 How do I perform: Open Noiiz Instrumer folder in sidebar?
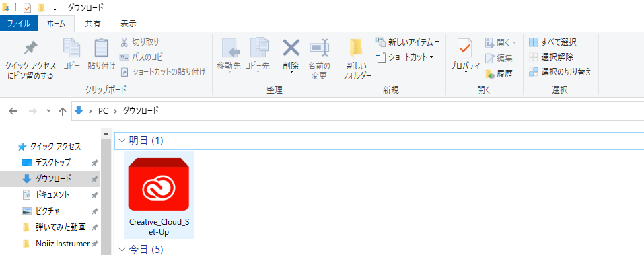pyautogui.click(x=56, y=243)
